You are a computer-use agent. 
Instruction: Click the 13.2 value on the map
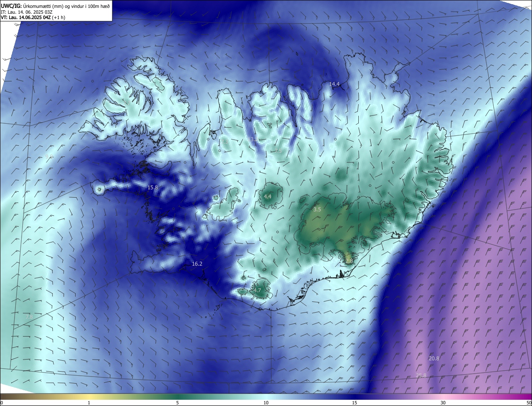pyautogui.click(x=253, y=139)
